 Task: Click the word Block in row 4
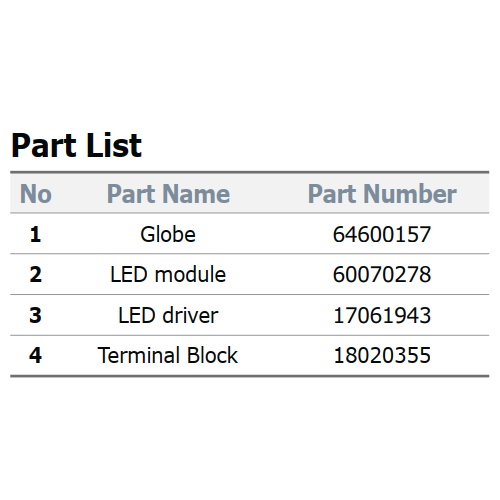(x=212, y=355)
